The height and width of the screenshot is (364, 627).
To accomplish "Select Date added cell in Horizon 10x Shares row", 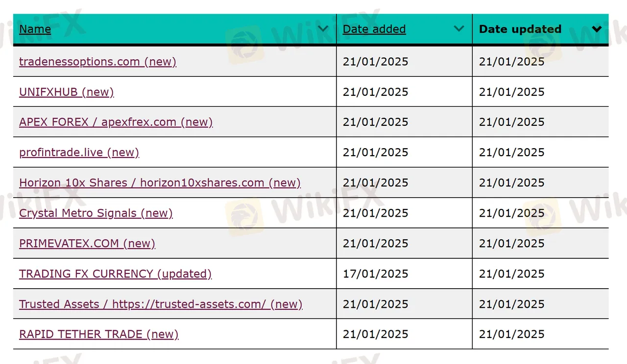I will pos(405,183).
